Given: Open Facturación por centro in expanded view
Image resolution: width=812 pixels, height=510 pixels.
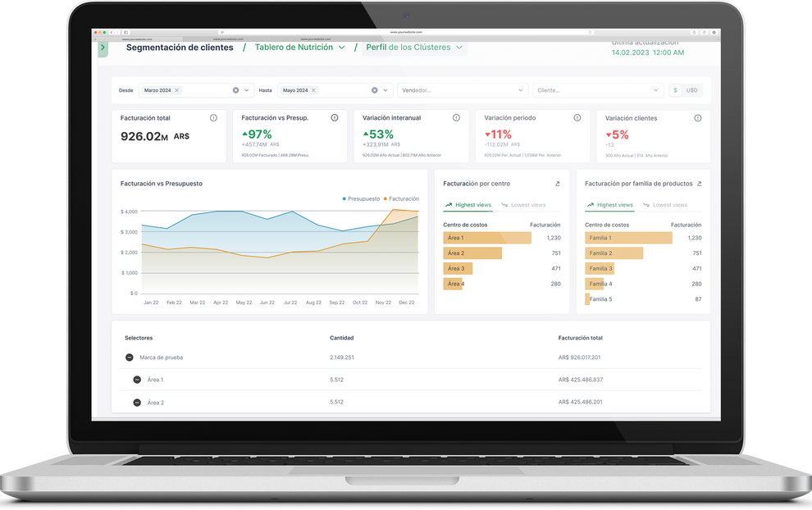Looking at the screenshot, I should [558, 184].
